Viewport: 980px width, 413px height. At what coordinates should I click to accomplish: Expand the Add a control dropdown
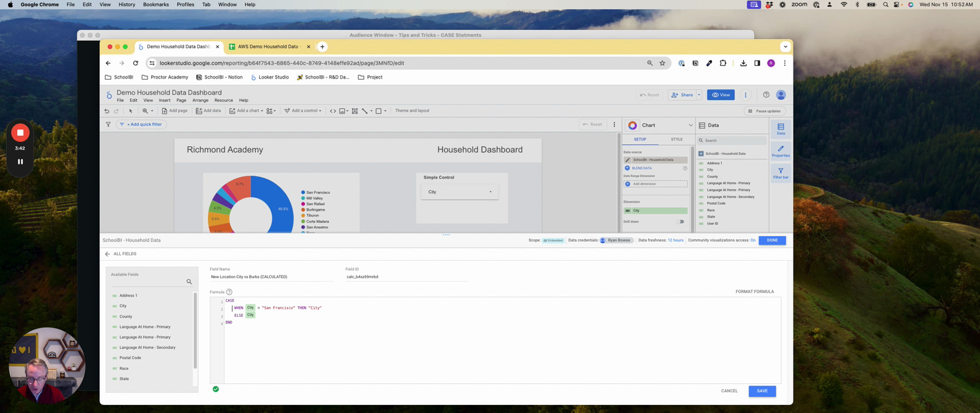click(x=320, y=111)
